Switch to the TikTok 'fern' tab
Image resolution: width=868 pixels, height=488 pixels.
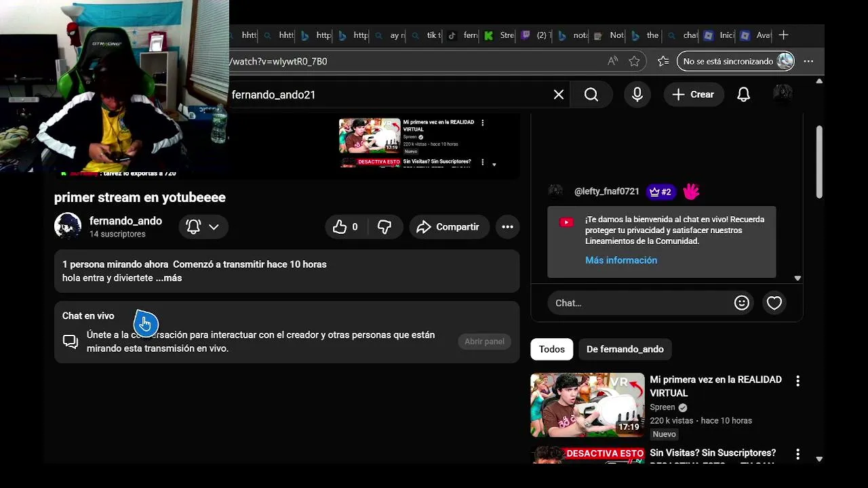coord(462,35)
